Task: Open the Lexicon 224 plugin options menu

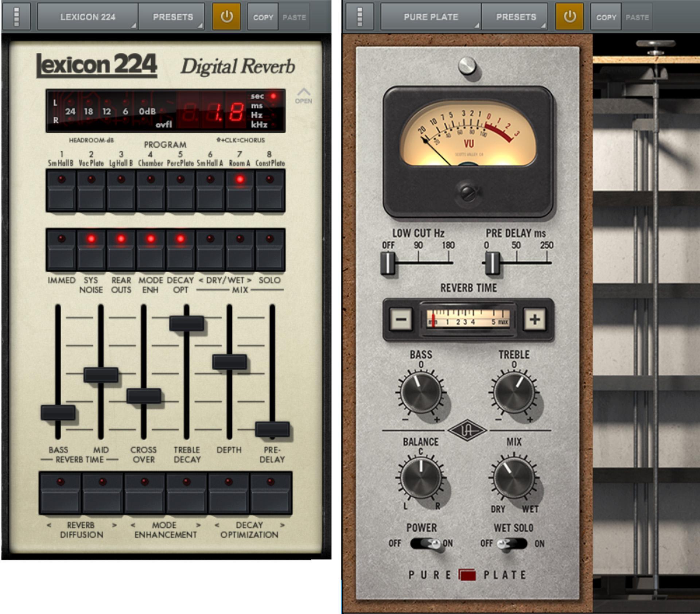Action: (17, 16)
